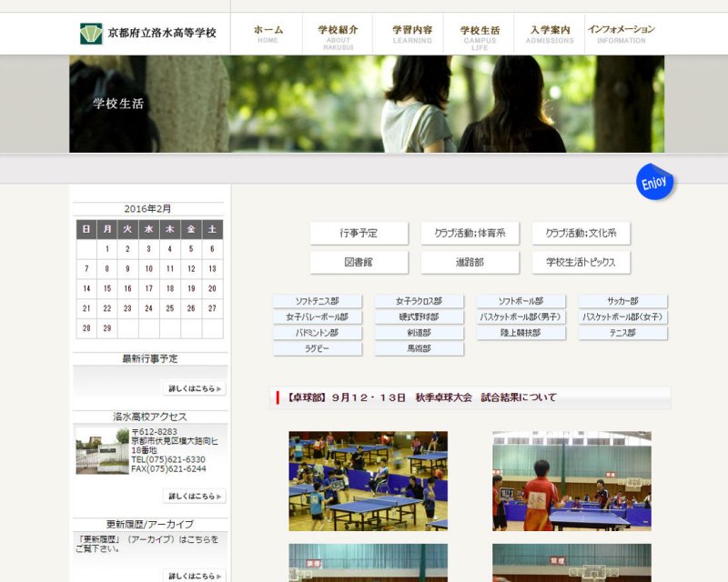Screen dimensions: 728x582
Task: Open クラブ活動:体育系 page
Action: point(470,234)
